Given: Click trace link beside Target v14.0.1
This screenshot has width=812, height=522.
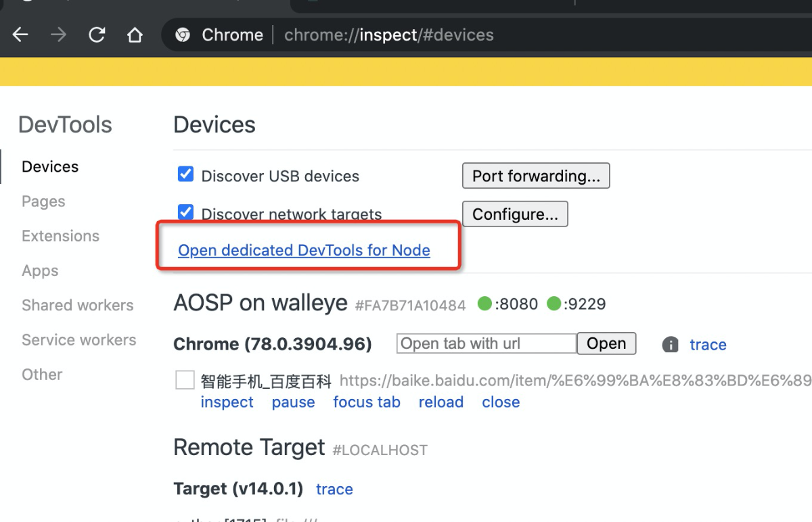Looking at the screenshot, I should coord(334,489).
